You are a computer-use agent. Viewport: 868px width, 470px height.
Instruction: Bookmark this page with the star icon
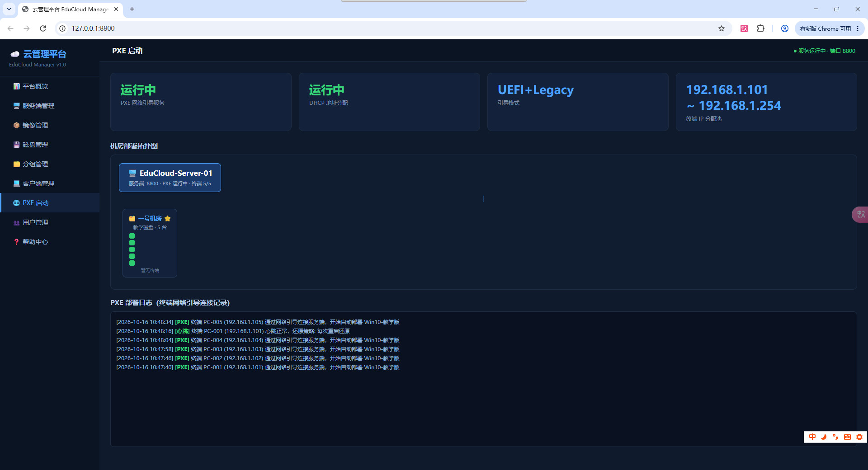pos(722,28)
